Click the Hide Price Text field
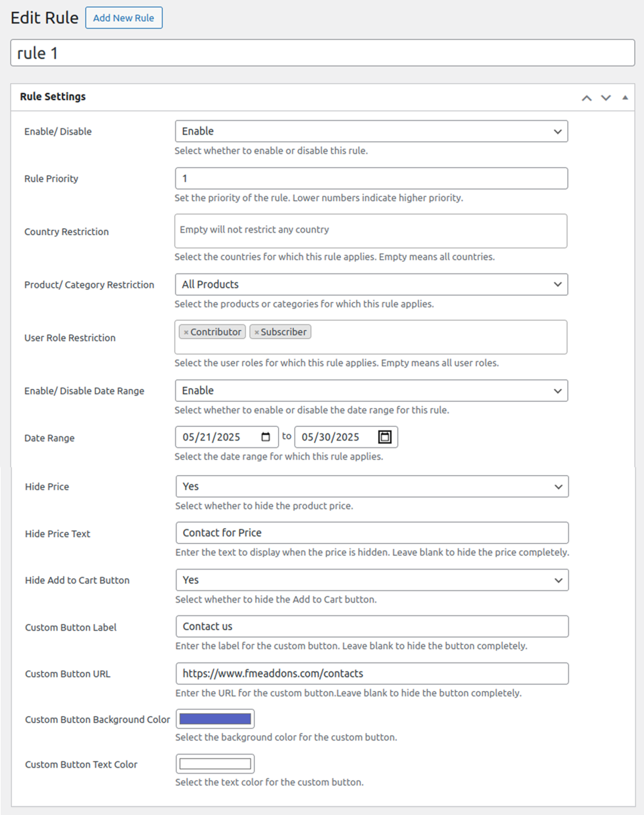The height and width of the screenshot is (815, 644). pyautogui.click(x=372, y=533)
